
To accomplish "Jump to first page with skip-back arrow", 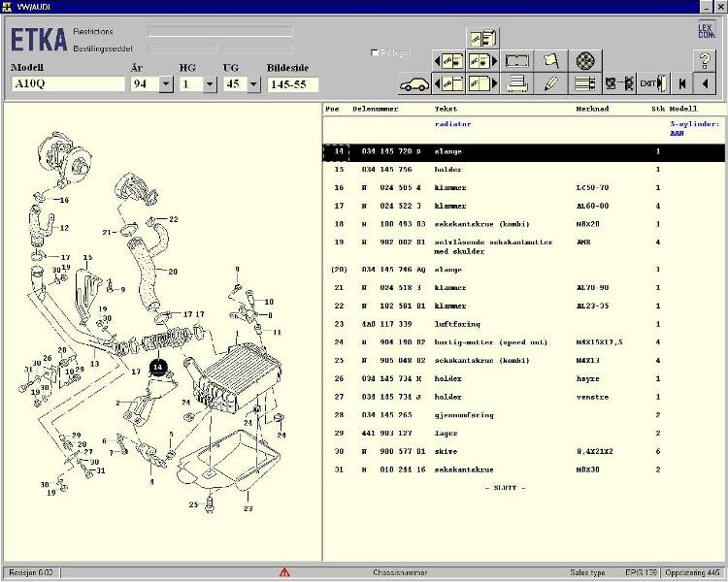I will coord(682,83).
